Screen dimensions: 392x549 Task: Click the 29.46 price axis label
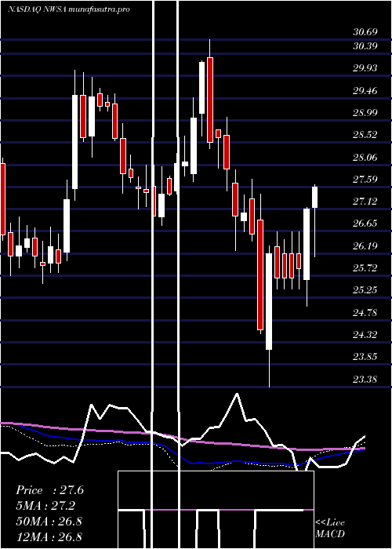click(x=365, y=91)
